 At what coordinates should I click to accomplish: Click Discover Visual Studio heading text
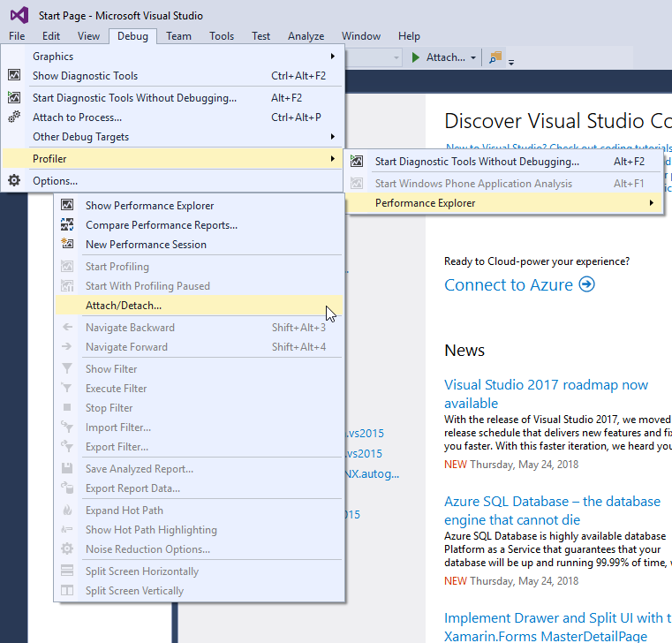[558, 120]
